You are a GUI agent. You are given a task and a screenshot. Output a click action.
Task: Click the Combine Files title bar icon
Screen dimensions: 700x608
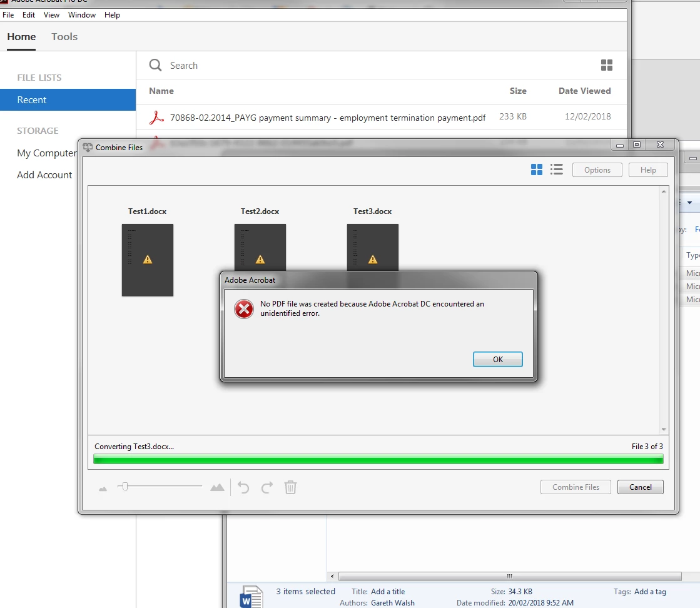(x=88, y=148)
